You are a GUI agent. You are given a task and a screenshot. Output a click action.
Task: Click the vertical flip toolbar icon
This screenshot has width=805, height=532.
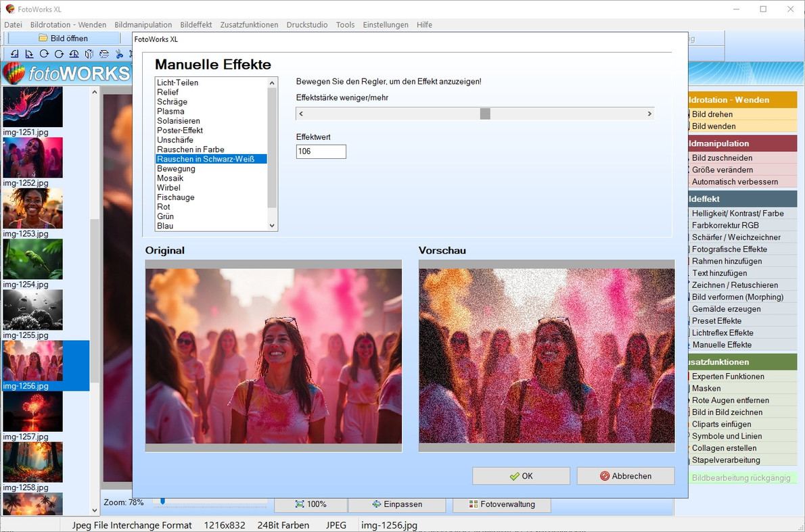104,54
